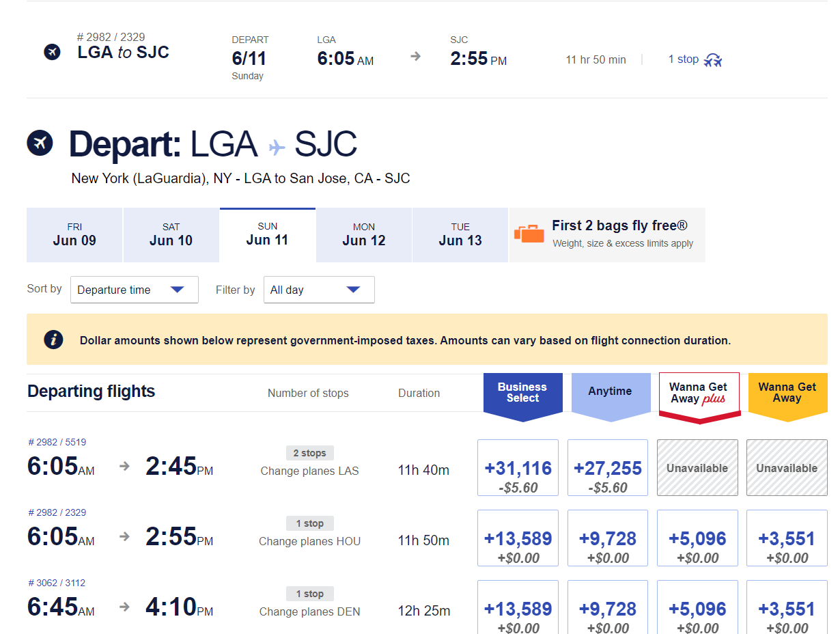Choose Business Select fare for the 6:05 AM LAS flight
Image resolution: width=840 pixels, height=634 pixels.
point(517,467)
